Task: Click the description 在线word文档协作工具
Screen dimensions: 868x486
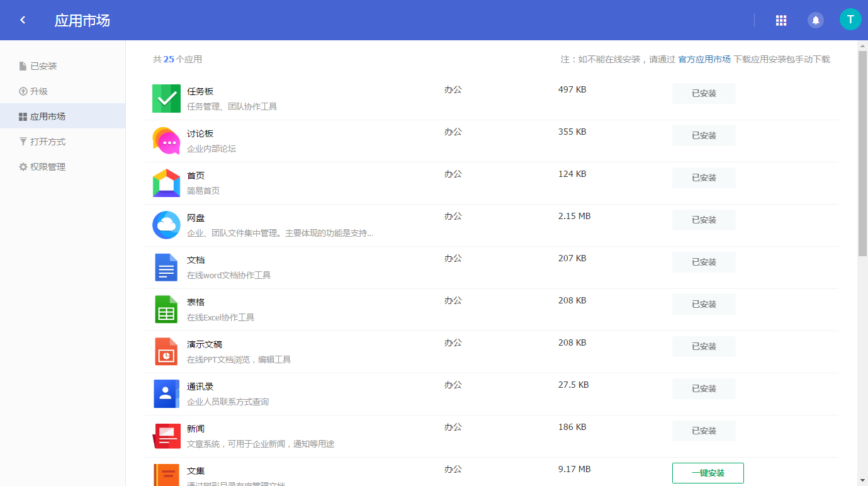Action: [229, 275]
